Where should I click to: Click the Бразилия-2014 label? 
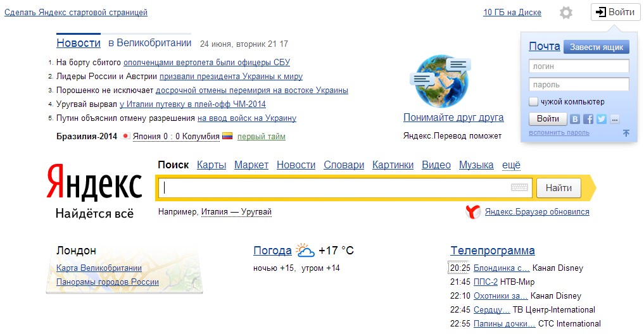(x=87, y=136)
